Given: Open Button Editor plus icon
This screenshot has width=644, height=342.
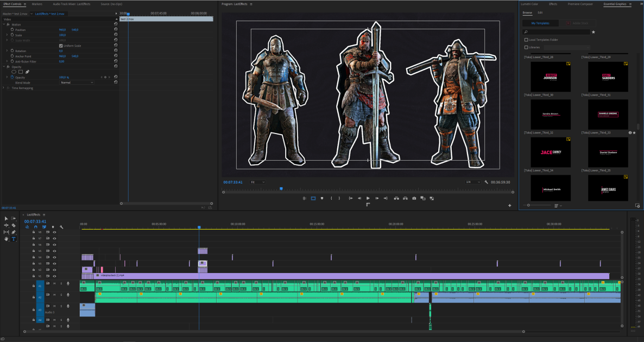Looking at the screenshot, I should (510, 205).
